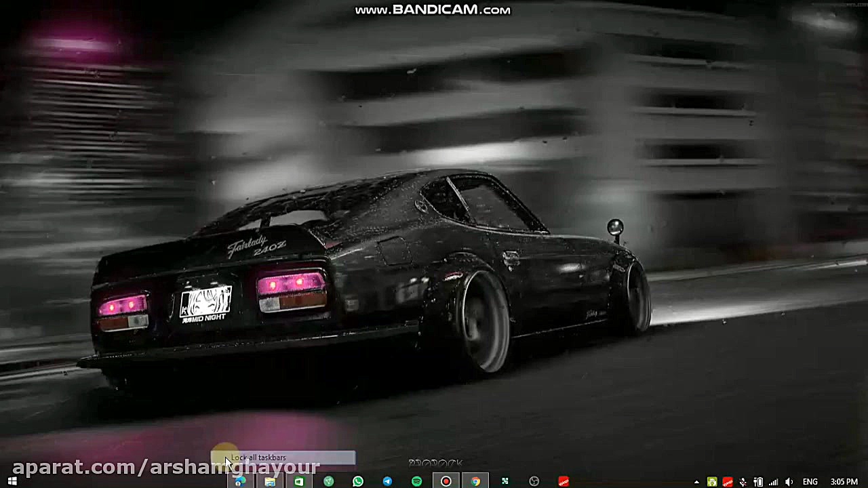Viewport: 868px width, 488px height.
Task: Open the clock showing 3:05 PM
Action: pos(844,482)
